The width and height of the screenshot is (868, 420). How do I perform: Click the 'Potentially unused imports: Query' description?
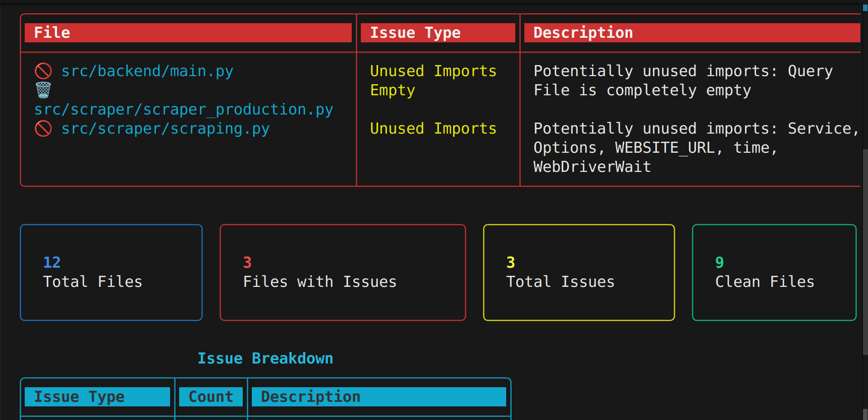pos(683,71)
